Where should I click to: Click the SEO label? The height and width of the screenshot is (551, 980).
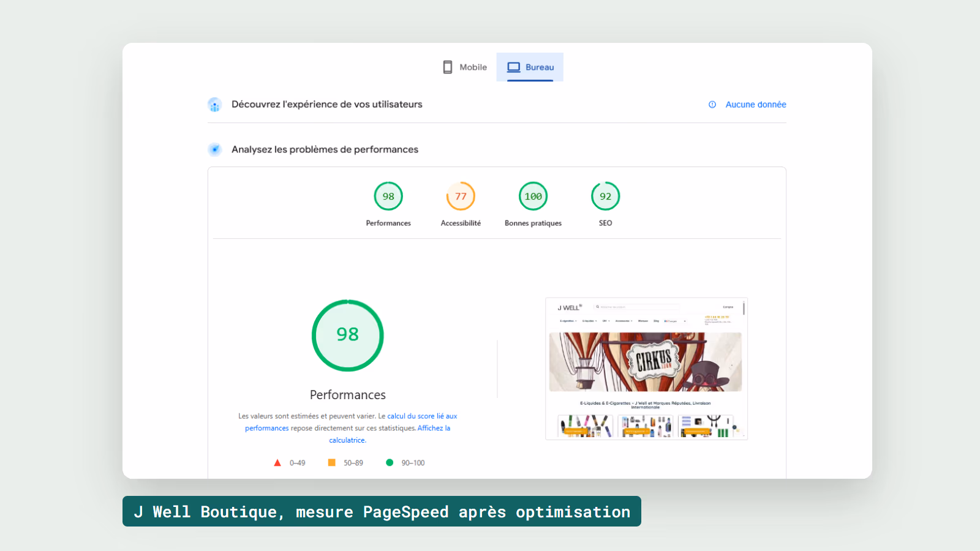tap(605, 223)
